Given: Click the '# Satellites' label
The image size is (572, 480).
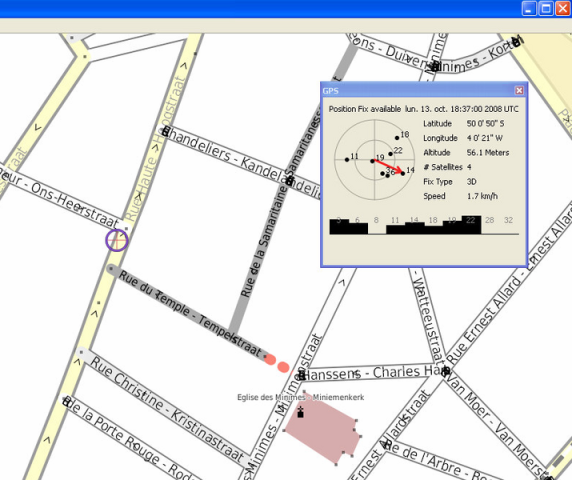Looking at the screenshot, I should (x=443, y=167).
